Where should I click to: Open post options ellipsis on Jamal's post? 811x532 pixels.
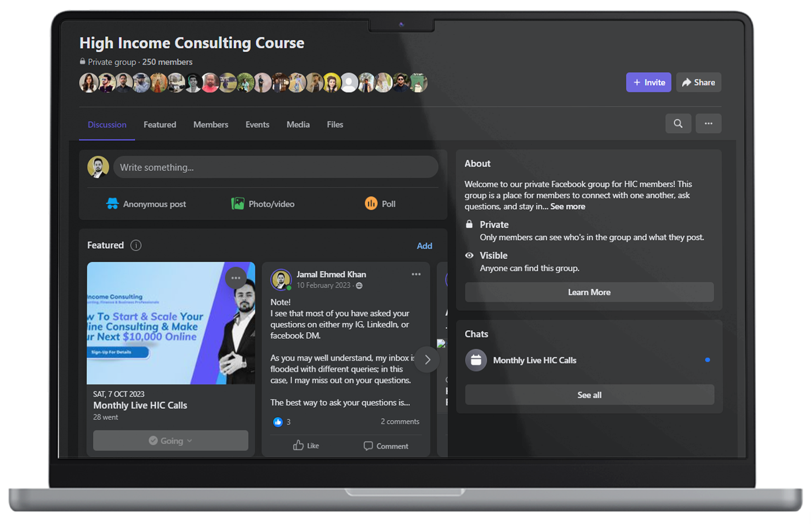coord(416,274)
